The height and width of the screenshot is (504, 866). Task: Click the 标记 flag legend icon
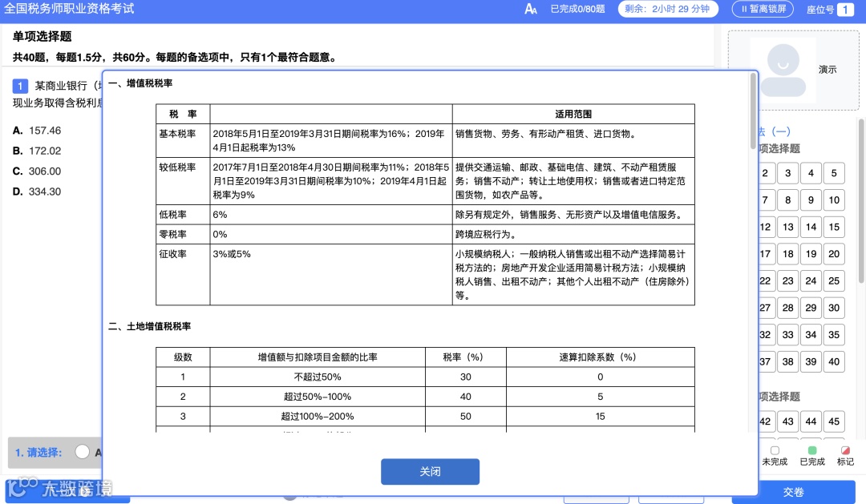(845, 450)
